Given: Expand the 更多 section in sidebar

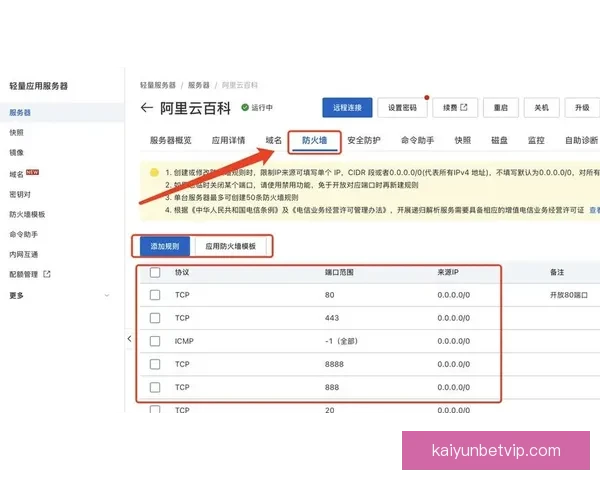Looking at the screenshot, I should [x=59, y=296].
